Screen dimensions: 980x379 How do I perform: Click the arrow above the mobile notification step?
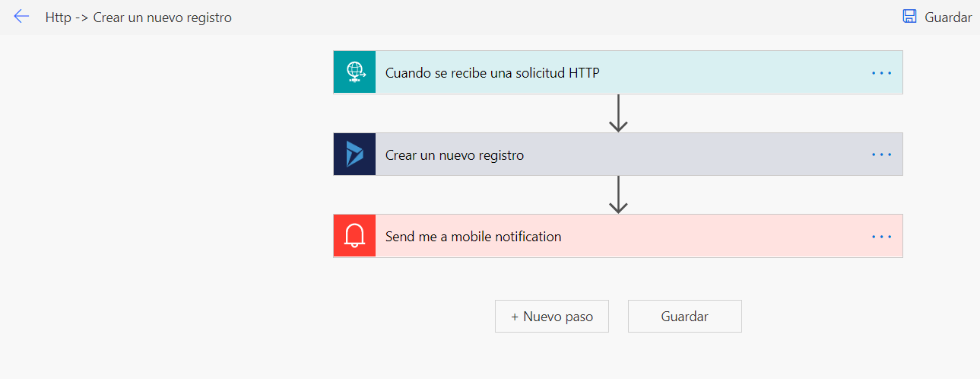(618, 195)
